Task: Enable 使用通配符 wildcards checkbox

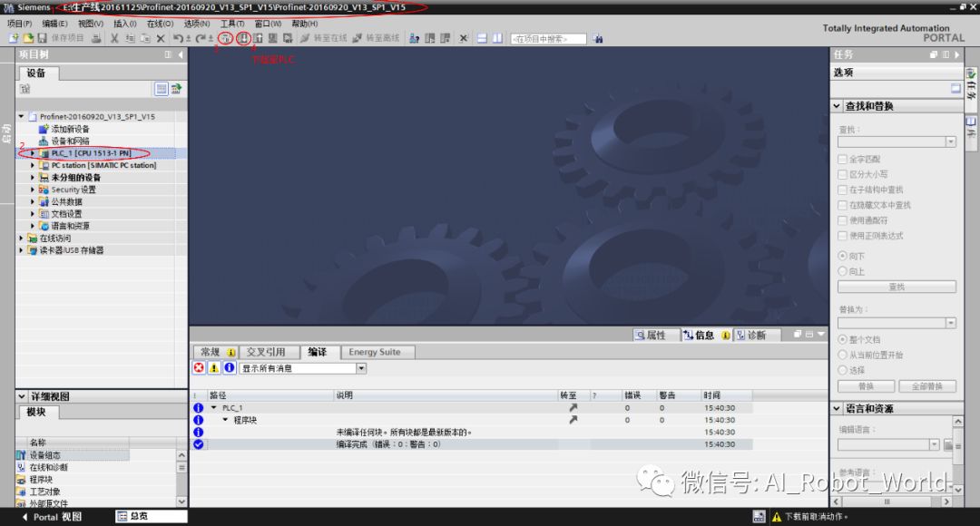Action: coord(842,219)
